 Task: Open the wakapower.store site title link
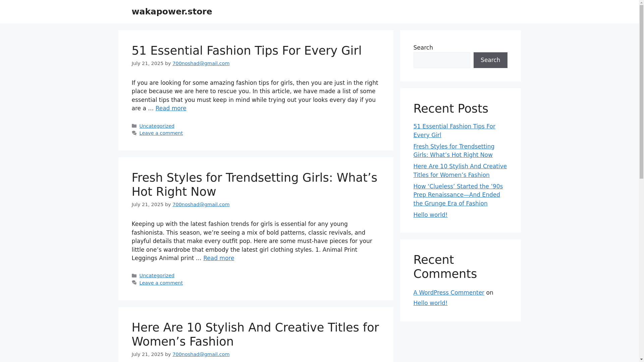point(172,12)
